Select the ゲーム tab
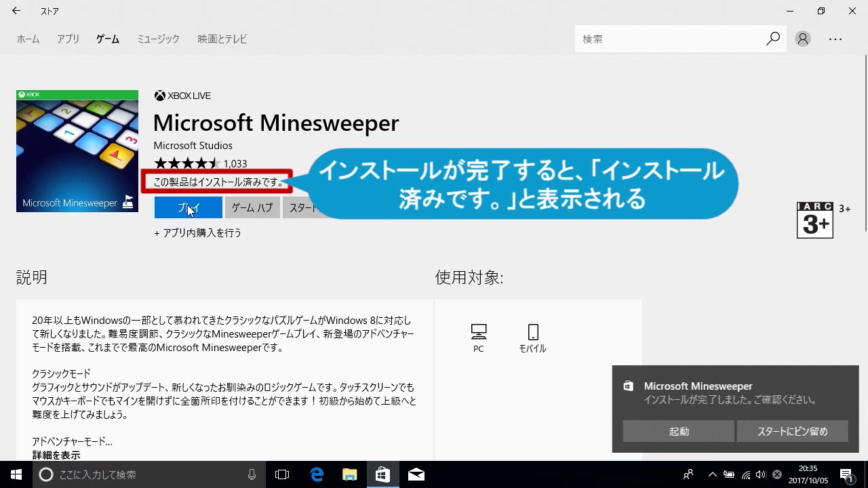Screen dimensions: 868x488 [108, 39]
